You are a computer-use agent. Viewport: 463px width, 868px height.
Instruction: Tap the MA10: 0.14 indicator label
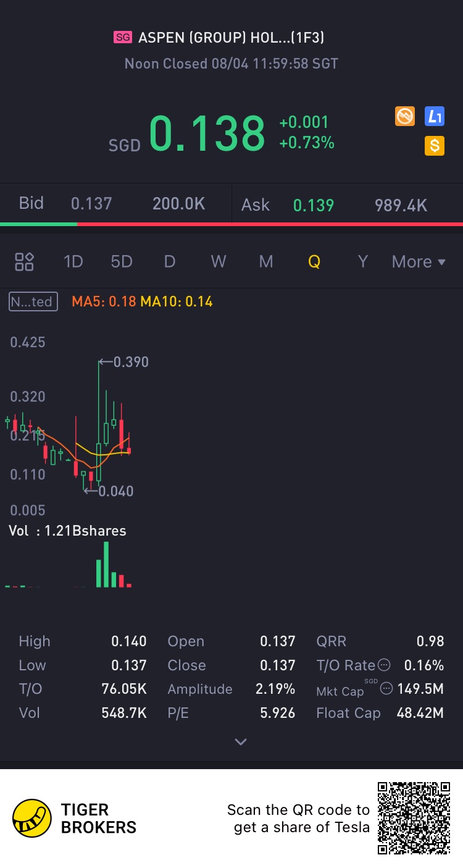click(177, 301)
